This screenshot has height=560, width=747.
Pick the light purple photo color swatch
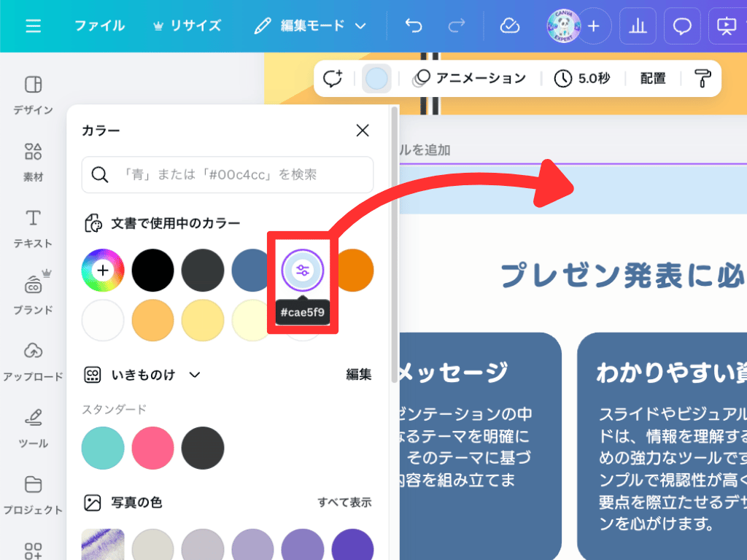coord(252,544)
